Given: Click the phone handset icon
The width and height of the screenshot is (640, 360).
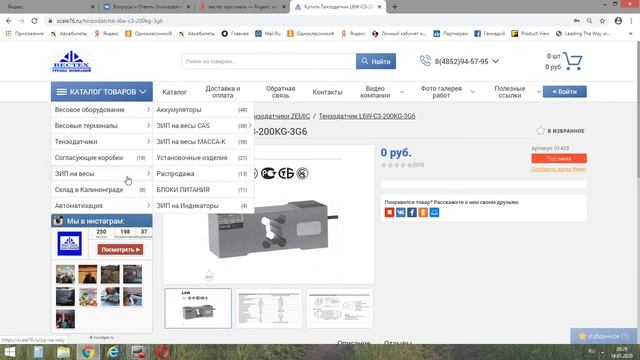Looking at the screenshot, I should coord(425,61).
